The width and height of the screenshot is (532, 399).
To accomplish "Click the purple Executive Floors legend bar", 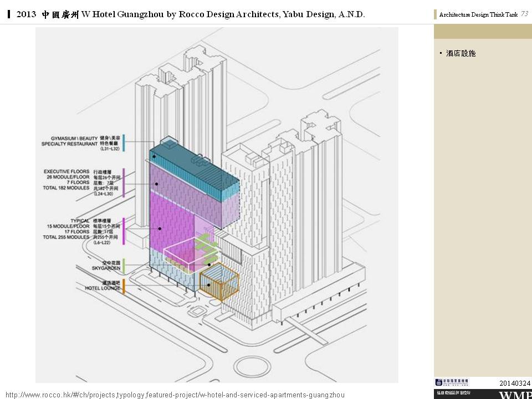I will point(124,182).
